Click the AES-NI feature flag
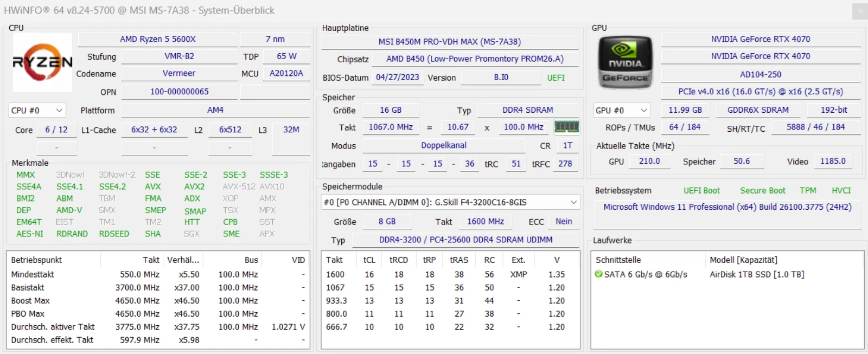The height and width of the screenshot is (354, 868). (x=30, y=234)
